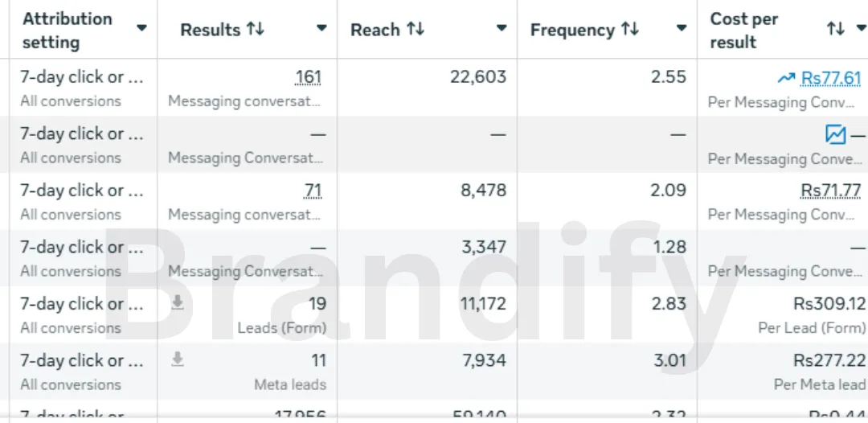The height and width of the screenshot is (423, 868).
Task: Click trend arrow icon next to Rs77.61
Action: coord(786,78)
